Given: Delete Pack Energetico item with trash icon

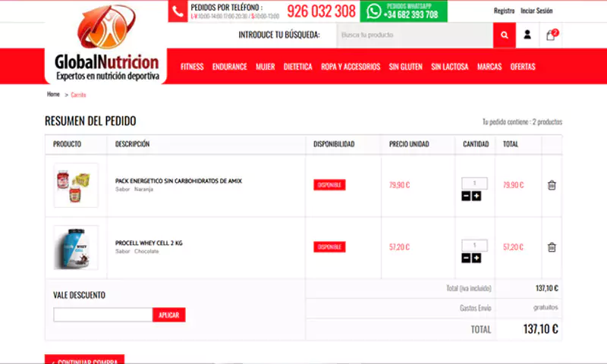Looking at the screenshot, I should tap(552, 185).
